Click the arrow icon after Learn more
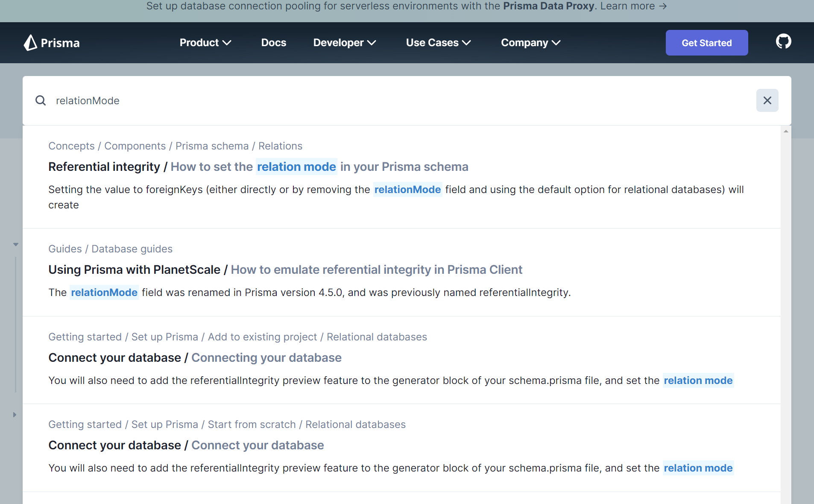Viewport: 814px width, 504px height. (662, 6)
